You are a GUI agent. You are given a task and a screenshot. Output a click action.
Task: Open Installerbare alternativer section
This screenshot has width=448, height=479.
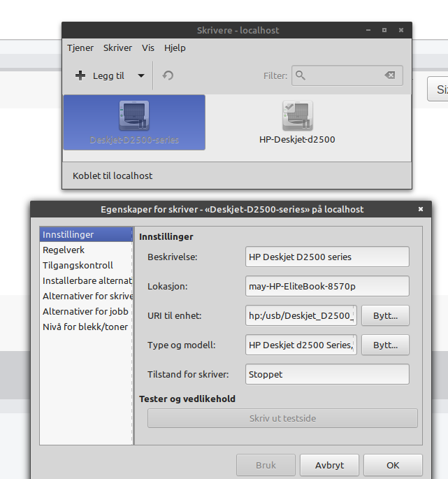(86, 280)
